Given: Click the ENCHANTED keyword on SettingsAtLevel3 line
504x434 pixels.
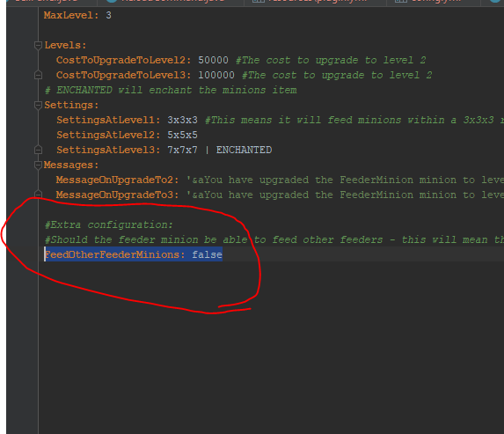Looking at the screenshot, I should click(x=244, y=150).
